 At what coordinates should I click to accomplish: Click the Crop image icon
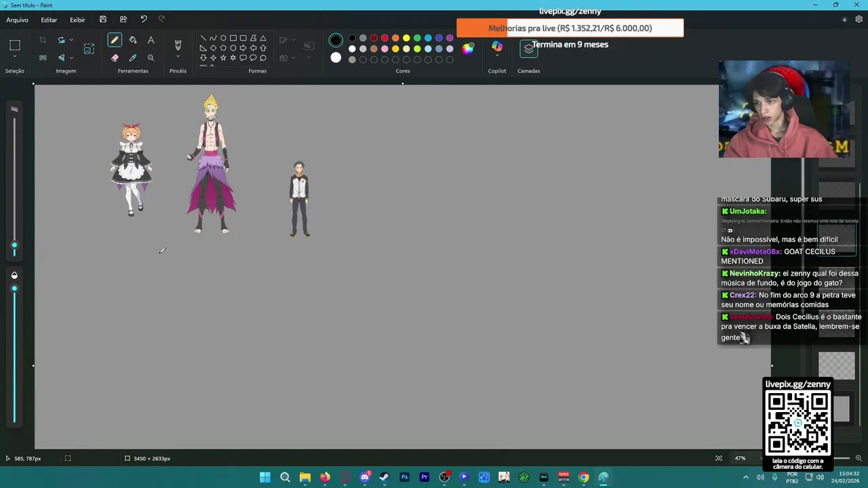[43, 41]
